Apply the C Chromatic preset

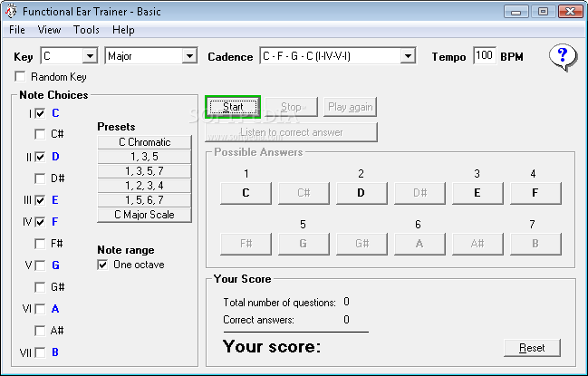[144, 142]
